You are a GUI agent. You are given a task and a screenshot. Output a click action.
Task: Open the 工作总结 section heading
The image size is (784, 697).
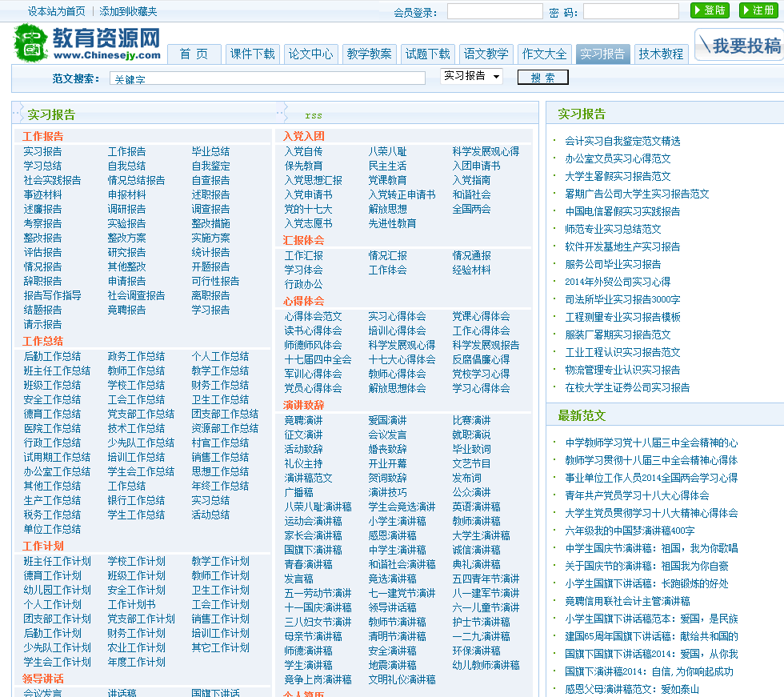pos(43,342)
